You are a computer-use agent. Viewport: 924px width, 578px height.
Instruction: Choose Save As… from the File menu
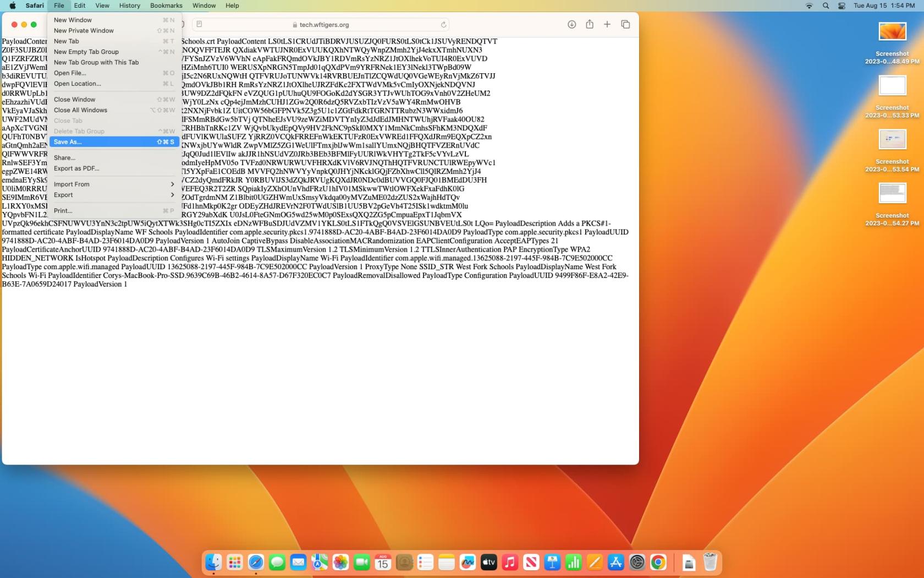point(114,142)
